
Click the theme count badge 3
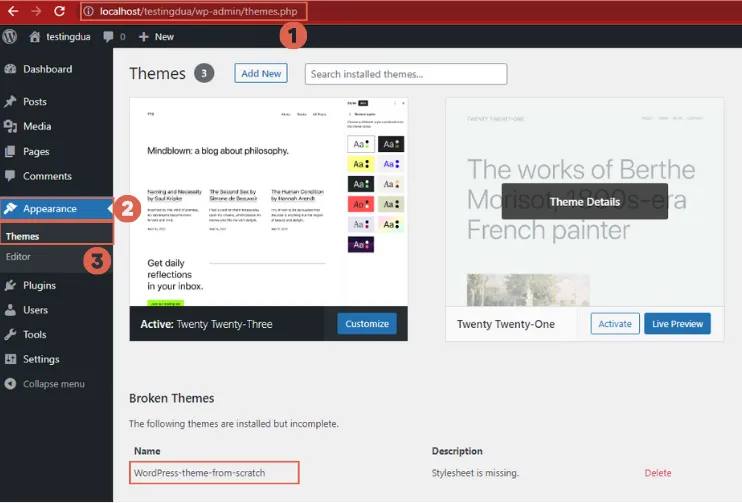coord(204,73)
